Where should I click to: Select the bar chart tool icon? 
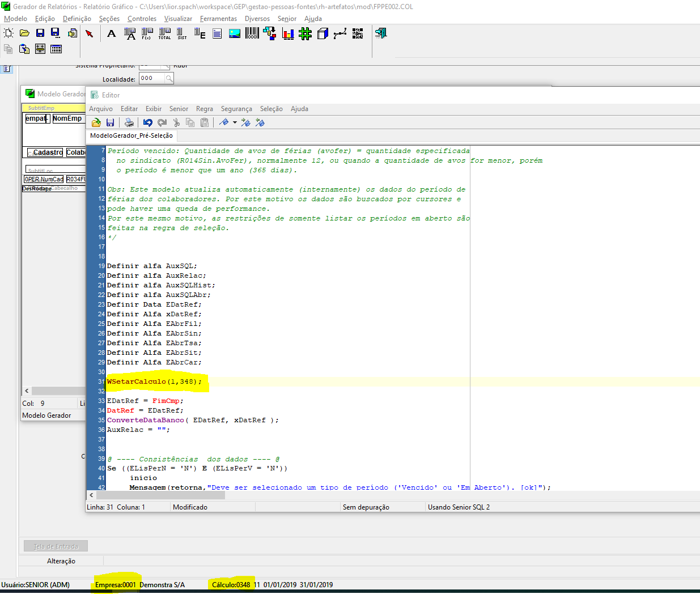pos(288,33)
